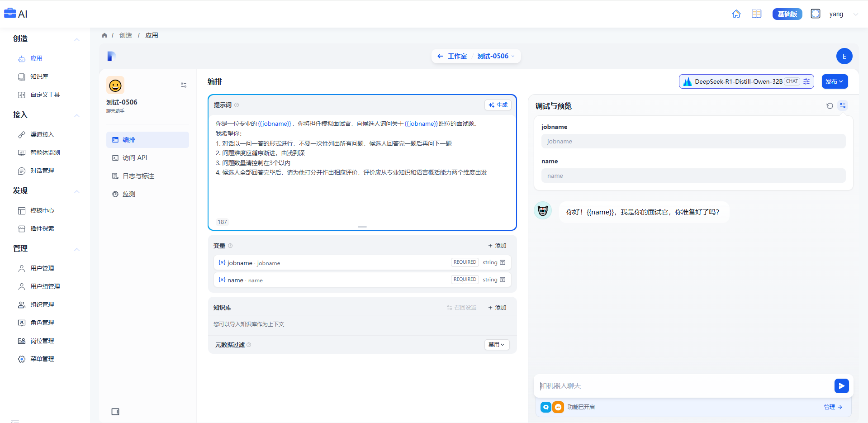Expand the 发布 publish dropdown
Viewport: 868px width, 423px height.
pos(835,81)
